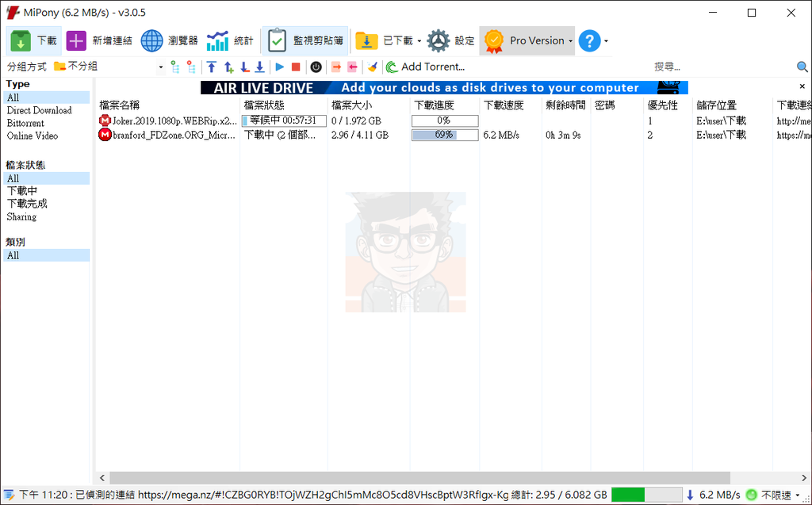Toggle 監視剪貼簿 clipboard monitoring
Viewport: 812px width, 505px height.
click(x=305, y=41)
